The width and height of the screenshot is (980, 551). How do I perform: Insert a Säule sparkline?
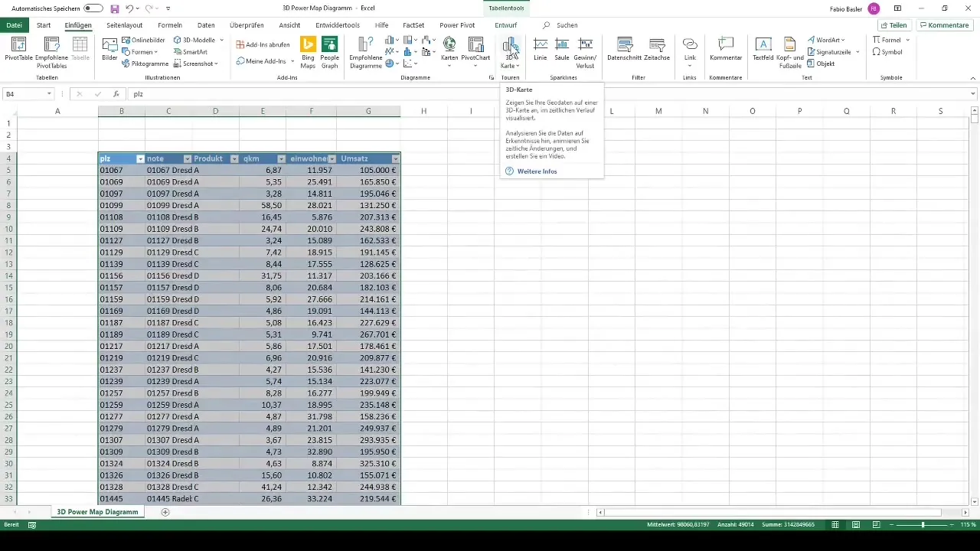[x=562, y=50]
